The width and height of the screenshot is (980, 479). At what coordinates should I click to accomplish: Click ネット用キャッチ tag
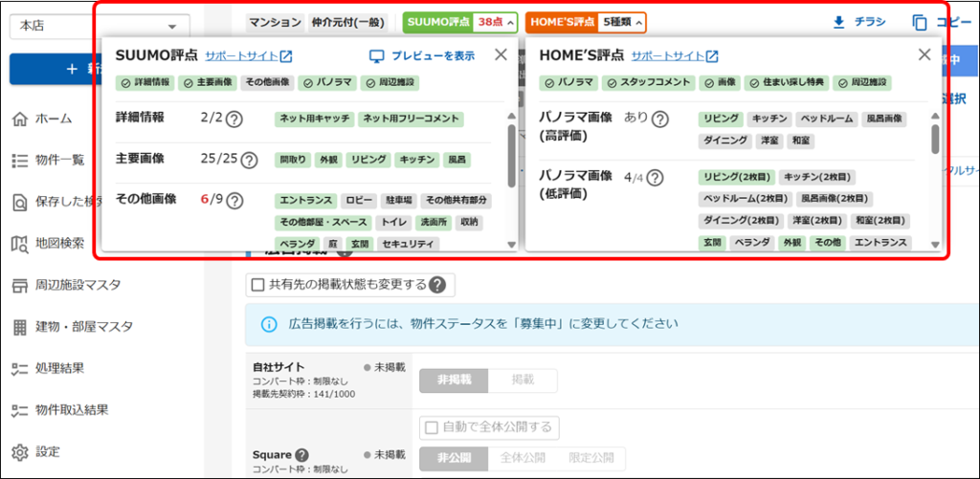pos(314,119)
